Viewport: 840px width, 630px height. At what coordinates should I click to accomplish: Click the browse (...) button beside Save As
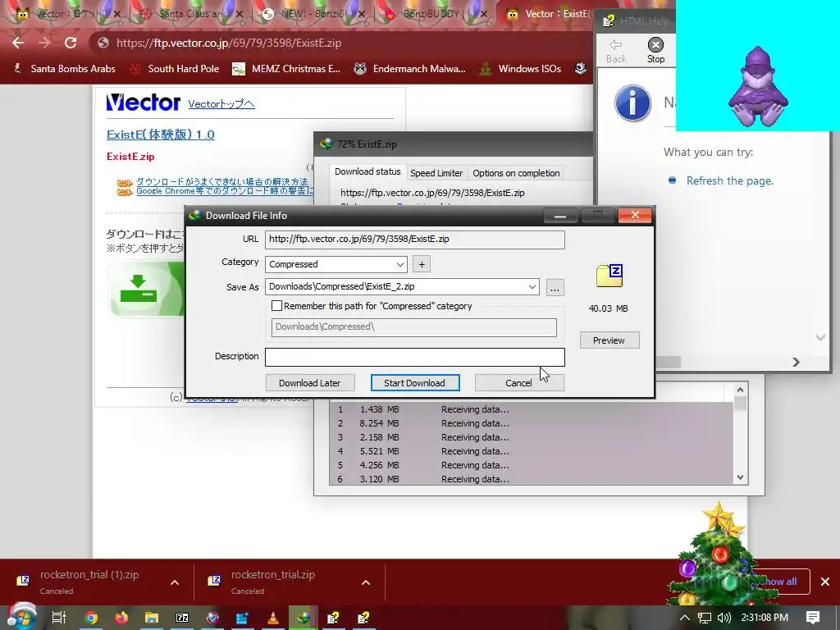click(555, 288)
